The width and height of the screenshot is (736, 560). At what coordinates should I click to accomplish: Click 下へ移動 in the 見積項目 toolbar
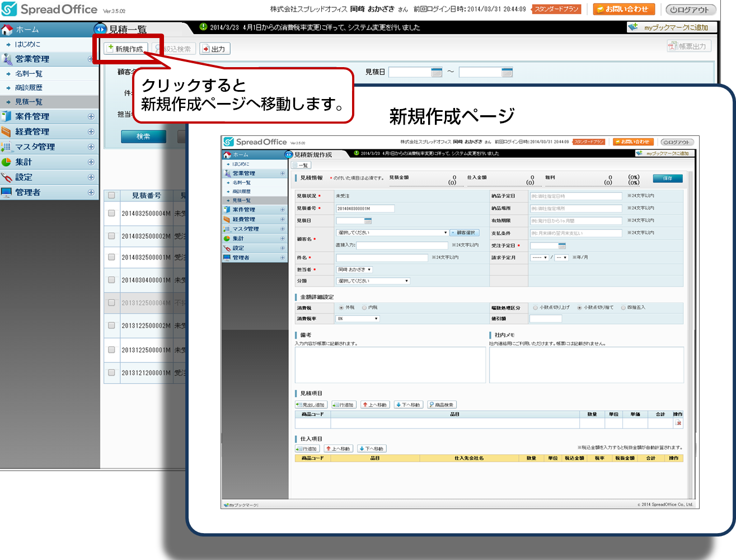click(408, 404)
